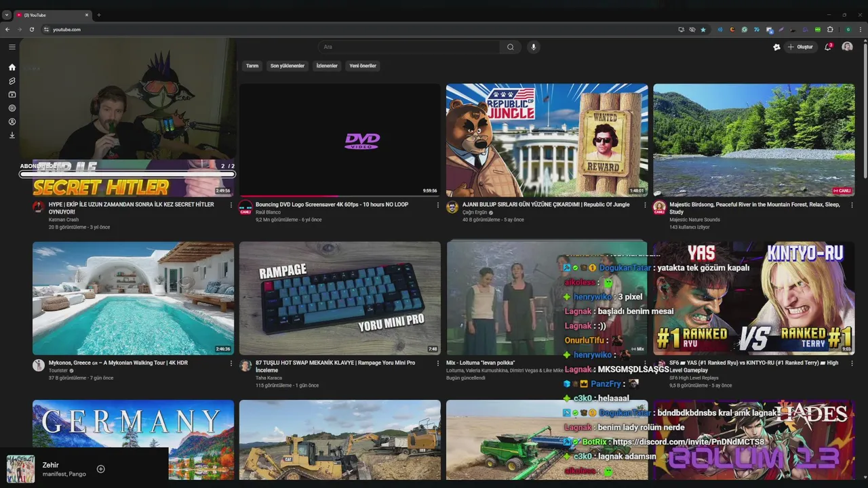Screen dimensions: 868x488
Task: Close the YouTube browser tab
Action: tap(87, 15)
